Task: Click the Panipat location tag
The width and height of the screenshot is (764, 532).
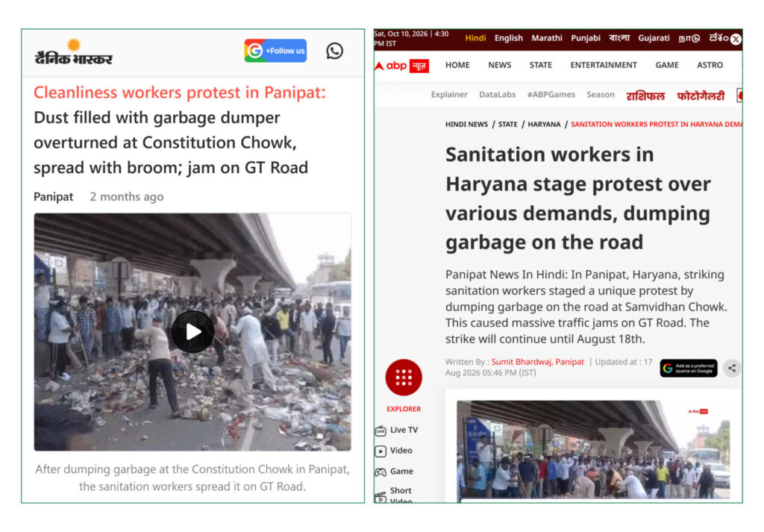Action: (x=53, y=197)
